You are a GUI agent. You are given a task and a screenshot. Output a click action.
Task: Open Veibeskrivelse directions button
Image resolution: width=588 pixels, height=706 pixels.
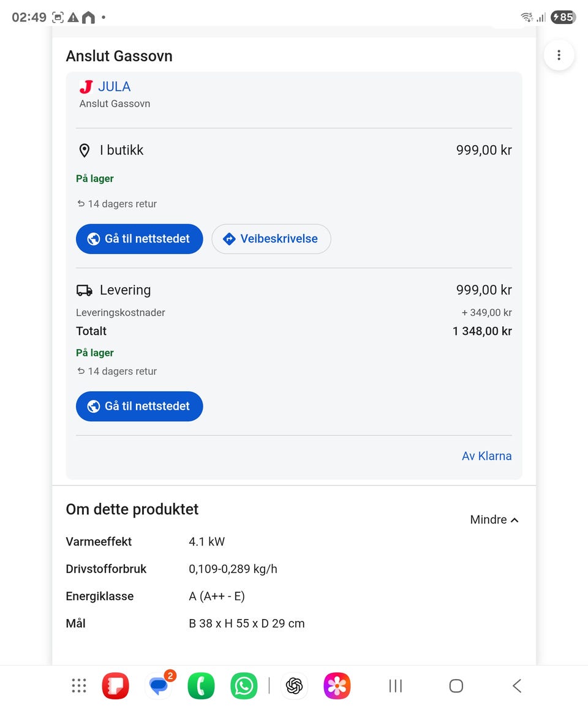click(271, 239)
